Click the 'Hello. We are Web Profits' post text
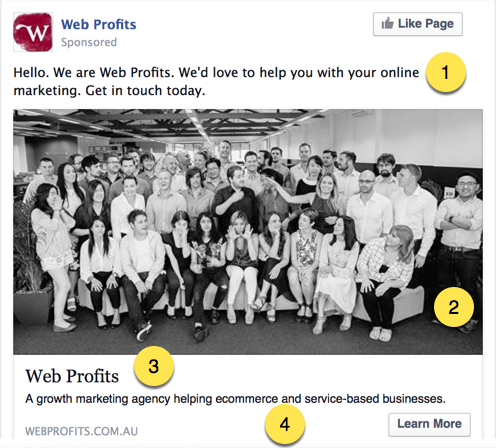Viewport: 496px width, 448px height. click(x=216, y=81)
